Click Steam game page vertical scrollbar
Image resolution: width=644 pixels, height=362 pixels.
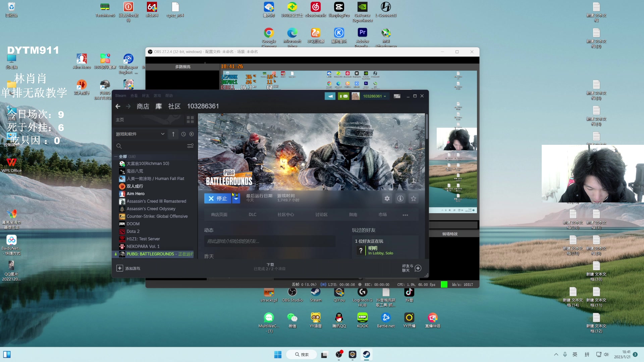tap(427, 127)
